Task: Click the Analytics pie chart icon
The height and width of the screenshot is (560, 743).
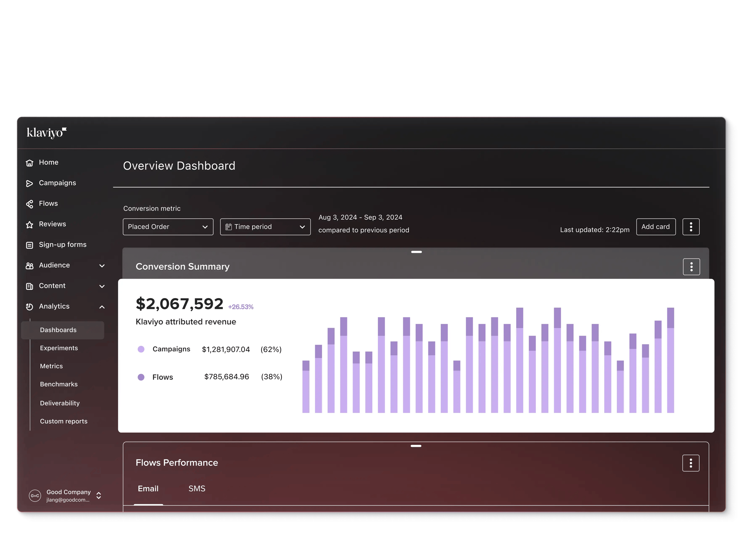Action: pyautogui.click(x=30, y=307)
